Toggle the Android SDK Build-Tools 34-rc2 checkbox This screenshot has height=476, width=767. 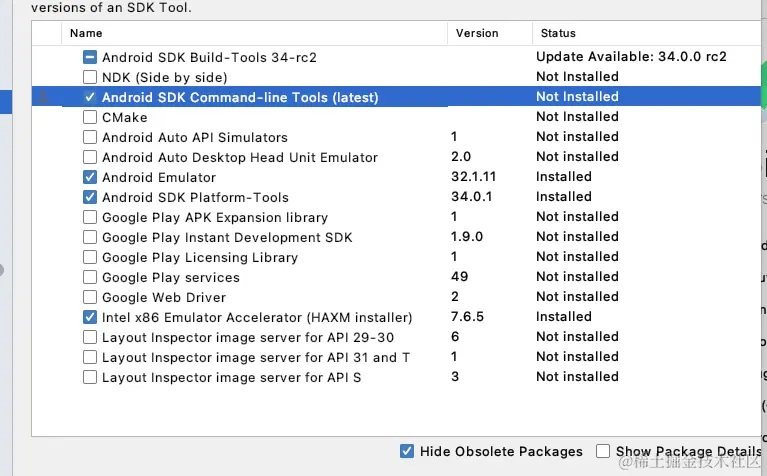coord(90,57)
